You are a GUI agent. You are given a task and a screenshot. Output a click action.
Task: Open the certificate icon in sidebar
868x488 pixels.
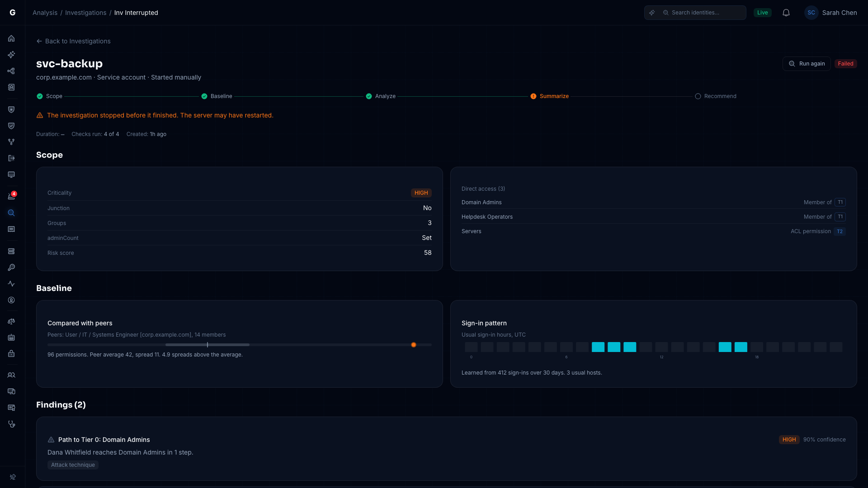point(11,408)
